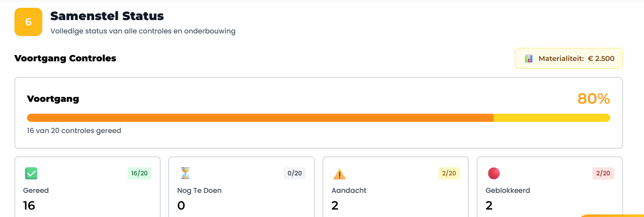Screen dimensions: 644x217
Task: Select the yellow step badge numbered 6
Action: [x=28, y=22]
